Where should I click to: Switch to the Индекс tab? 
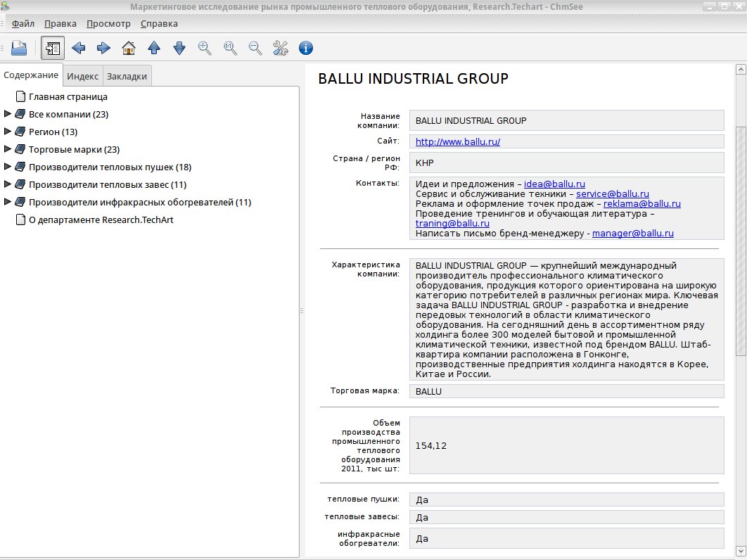[82, 76]
